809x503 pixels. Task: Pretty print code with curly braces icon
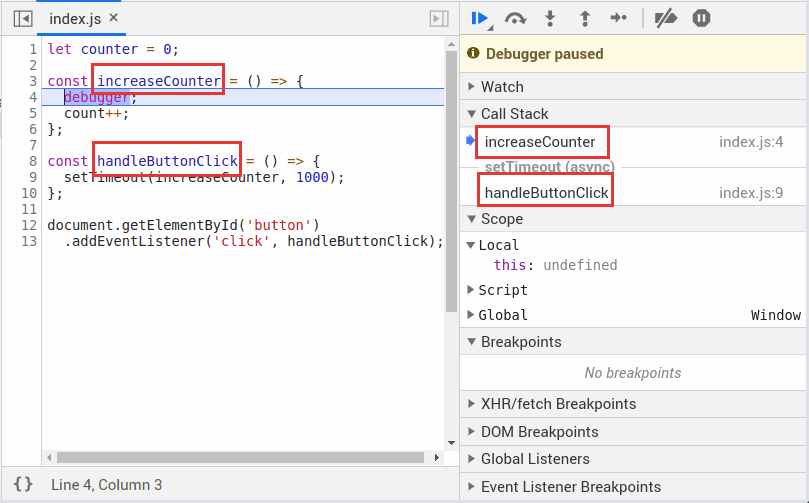pyautogui.click(x=23, y=484)
